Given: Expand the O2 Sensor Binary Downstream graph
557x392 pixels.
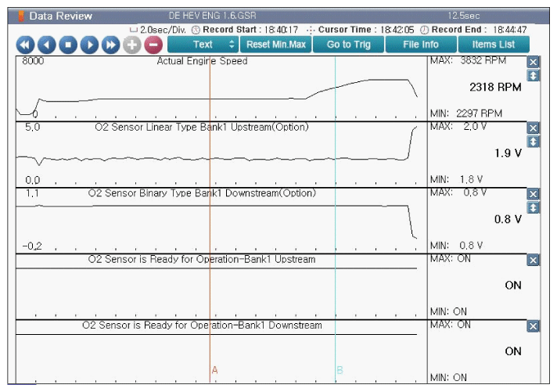Looking at the screenshot, I should [x=534, y=207].
